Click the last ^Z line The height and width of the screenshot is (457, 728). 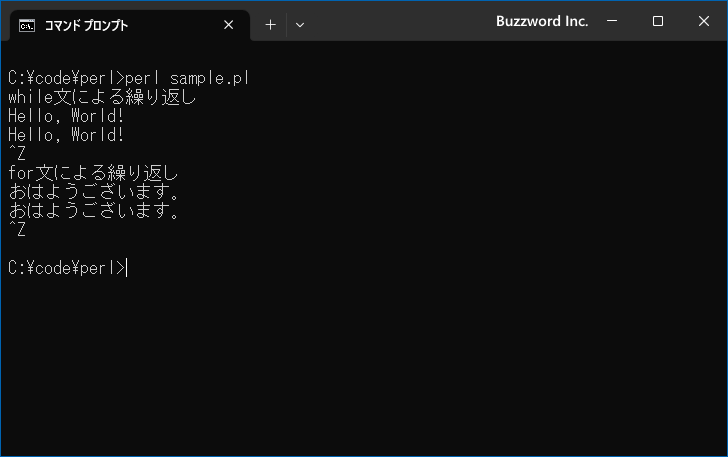(x=17, y=229)
